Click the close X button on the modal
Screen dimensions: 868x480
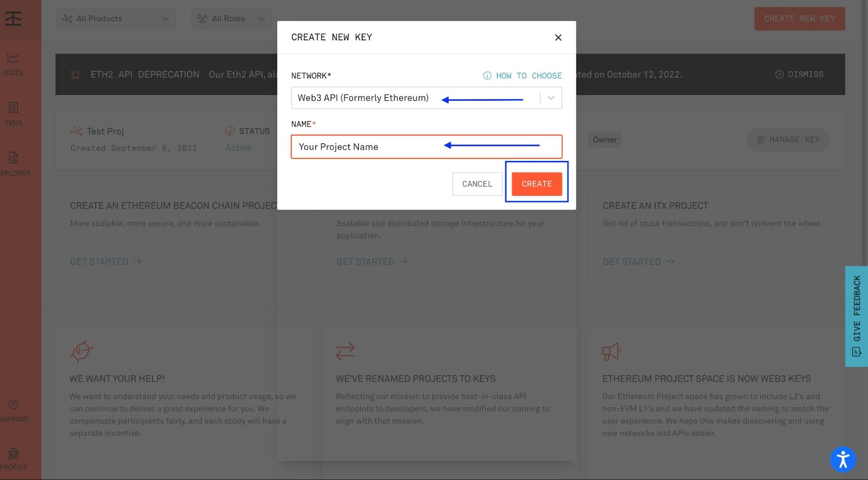point(558,37)
